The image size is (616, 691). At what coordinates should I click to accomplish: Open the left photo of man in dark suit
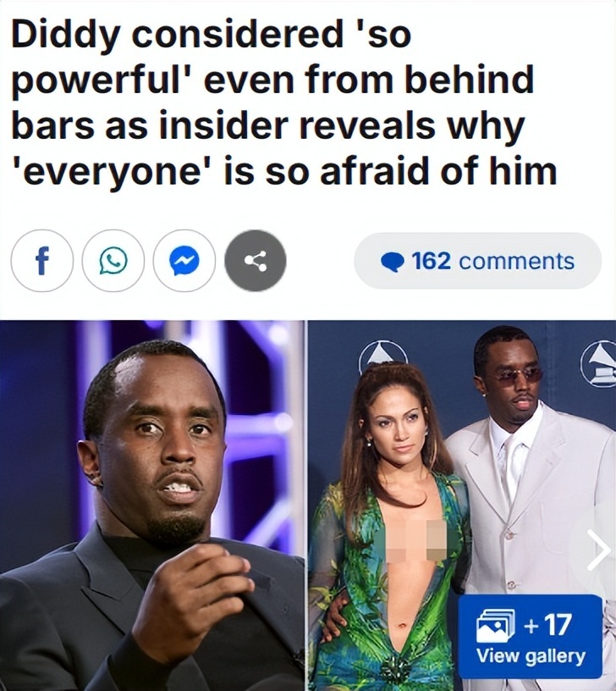click(152, 506)
